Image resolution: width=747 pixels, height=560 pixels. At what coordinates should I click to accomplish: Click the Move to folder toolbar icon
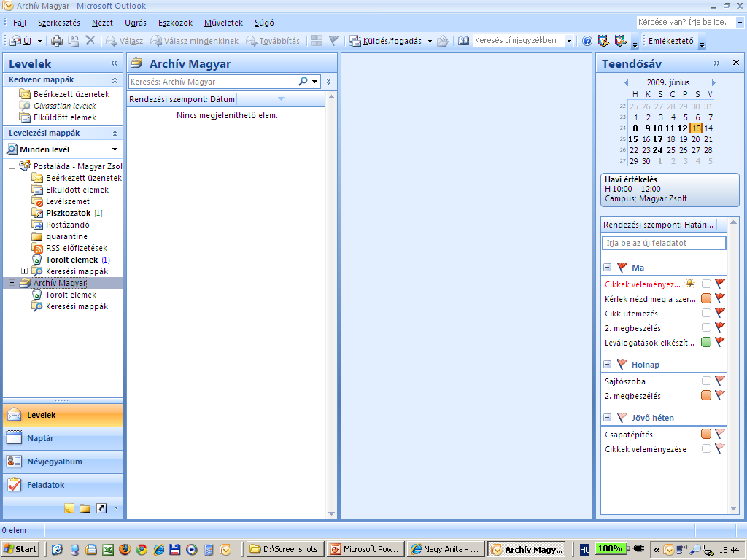[74, 41]
